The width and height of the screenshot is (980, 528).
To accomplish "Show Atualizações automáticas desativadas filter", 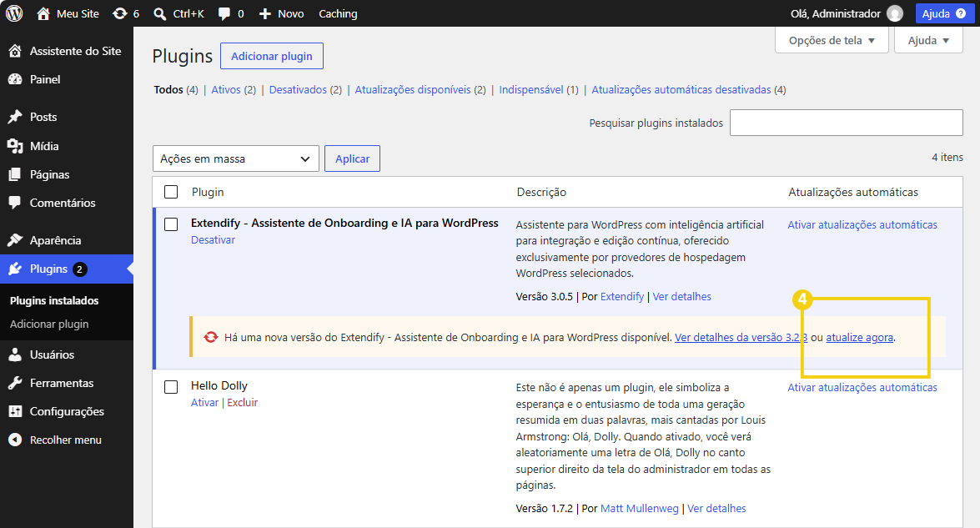I will [x=681, y=90].
